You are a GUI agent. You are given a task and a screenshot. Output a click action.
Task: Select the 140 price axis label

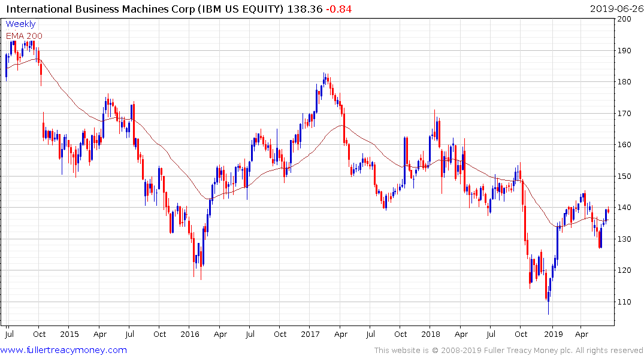pos(624,208)
